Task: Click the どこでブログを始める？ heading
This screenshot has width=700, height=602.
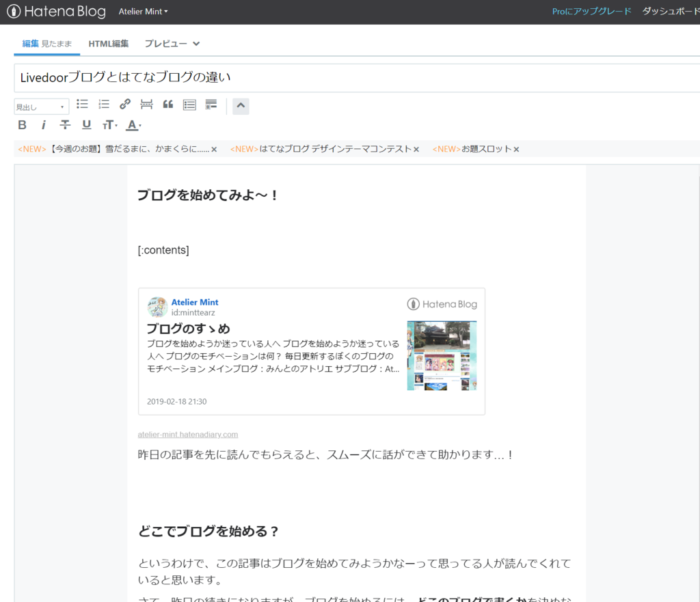Action: coord(208,532)
